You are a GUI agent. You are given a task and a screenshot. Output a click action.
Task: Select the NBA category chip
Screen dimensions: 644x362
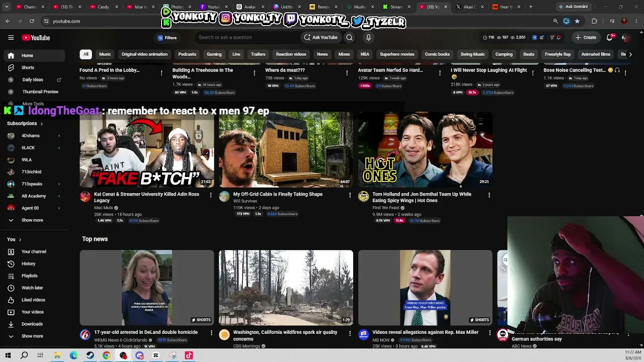click(365, 54)
